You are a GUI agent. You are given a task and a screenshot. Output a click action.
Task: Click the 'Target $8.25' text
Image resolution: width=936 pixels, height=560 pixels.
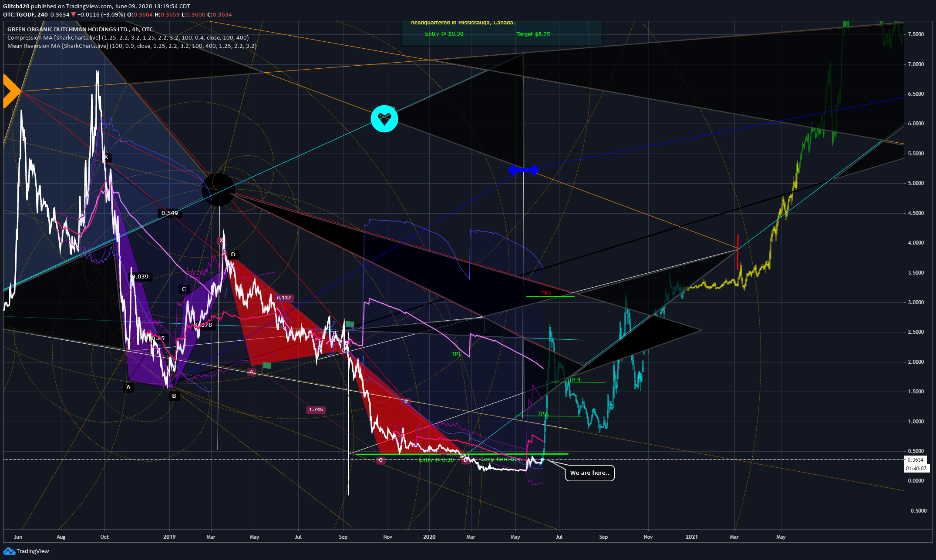(533, 34)
